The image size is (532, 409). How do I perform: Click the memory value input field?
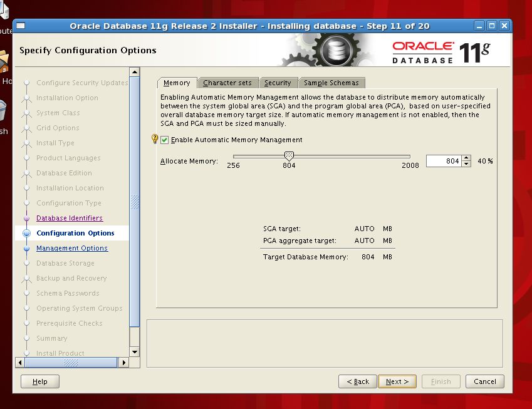pos(444,161)
